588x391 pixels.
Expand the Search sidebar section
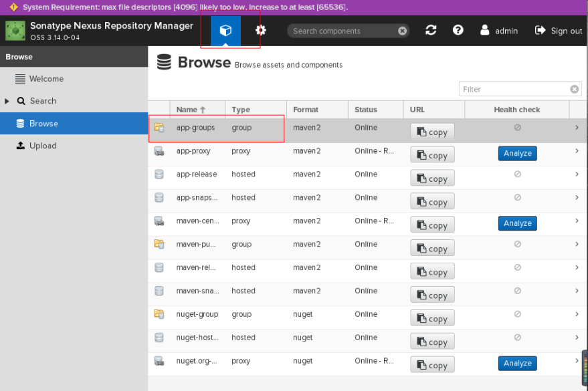[x=7, y=101]
